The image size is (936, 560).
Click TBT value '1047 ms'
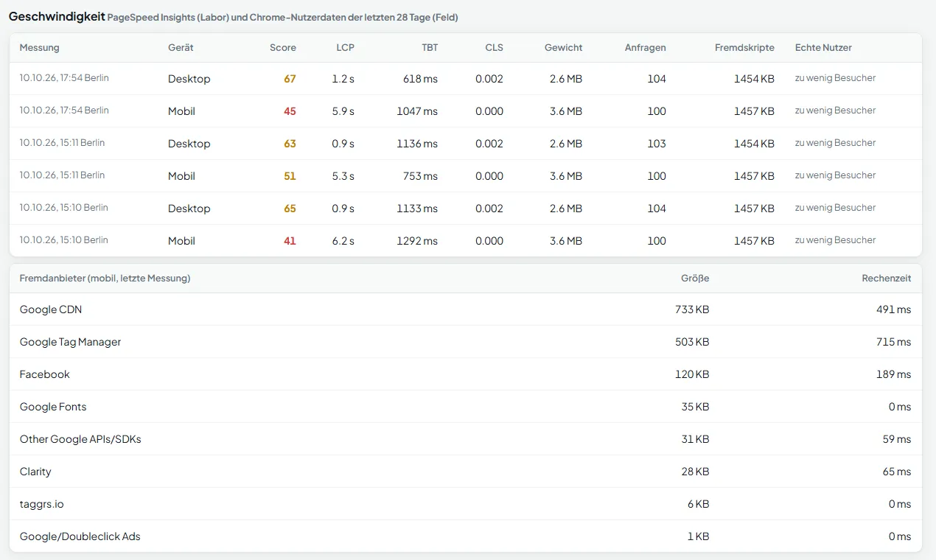pyautogui.click(x=417, y=111)
